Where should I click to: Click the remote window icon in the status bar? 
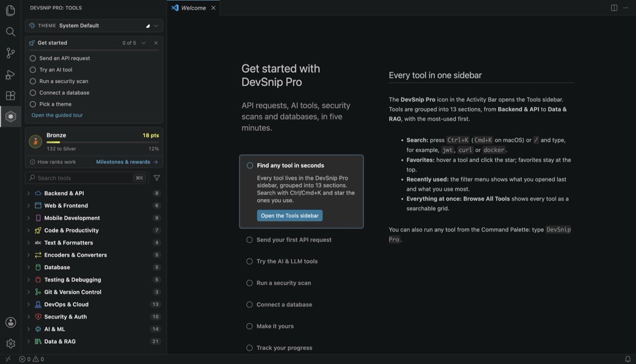[x=8, y=359]
